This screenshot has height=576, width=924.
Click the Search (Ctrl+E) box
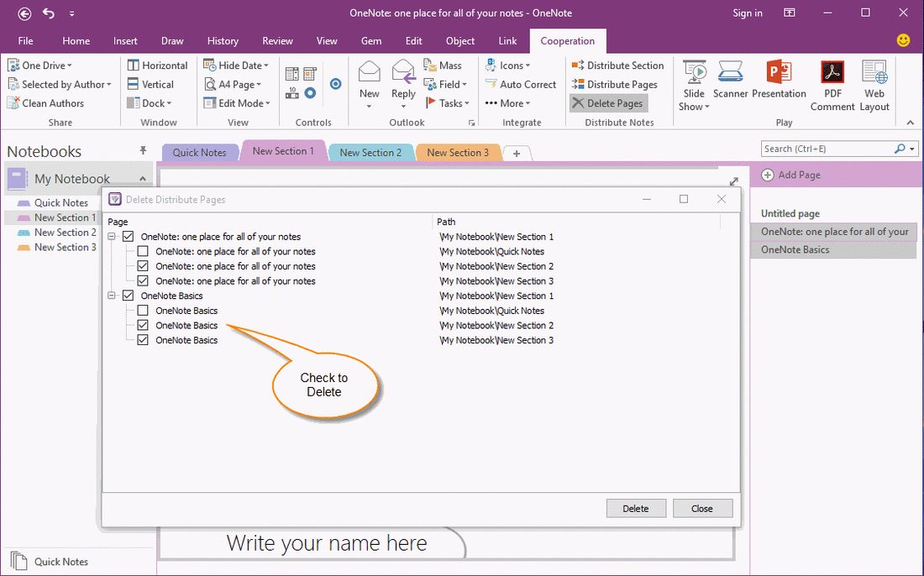pyautogui.click(x=827, y=149)
